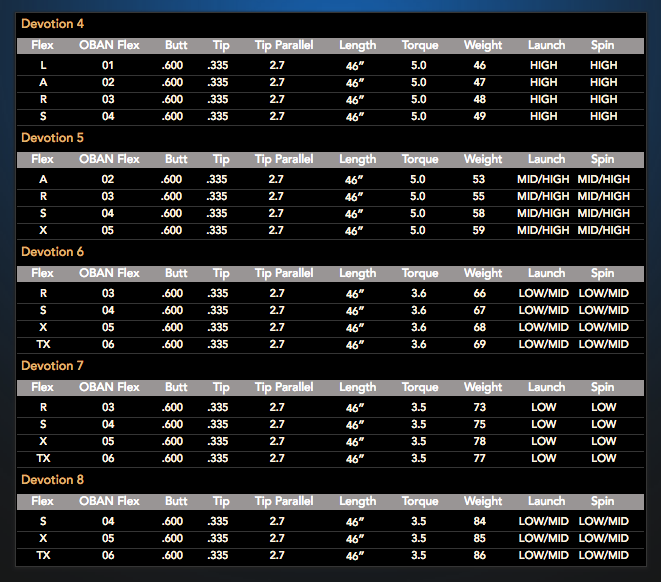661x582 pixels.
Task: Click weight 59 in Devotion 5
Action: [478, 231]
